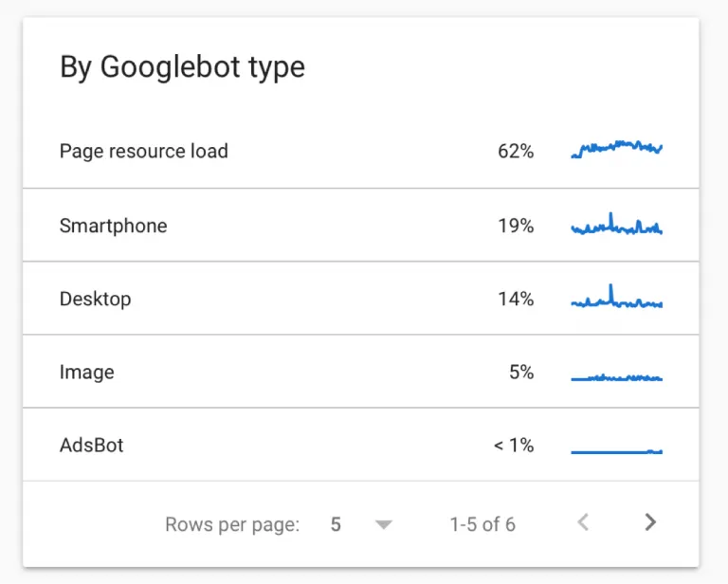This screenshot has width=728, height=584.
Task: Go to the next page of results
Action: pos(650,522)
